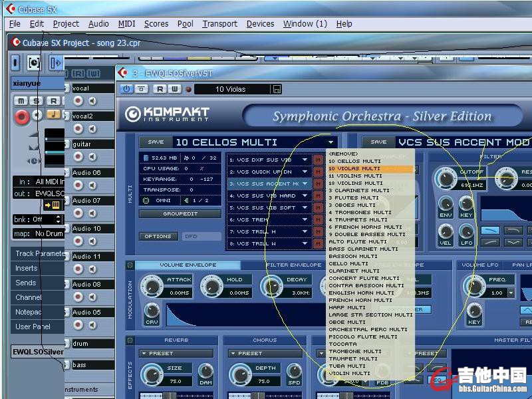Click the record enable button on vocal track

(x=78, y=101)
